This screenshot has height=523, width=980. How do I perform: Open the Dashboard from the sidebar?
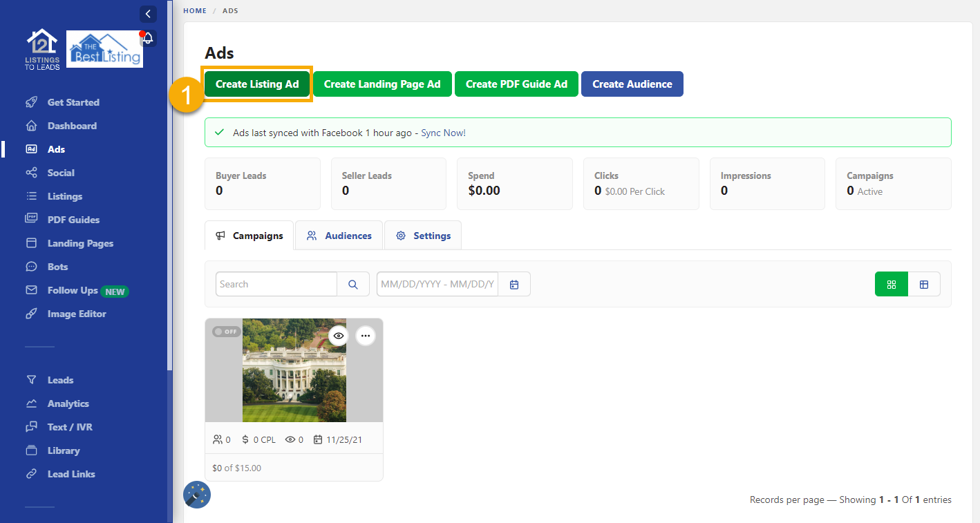point(73,125)
